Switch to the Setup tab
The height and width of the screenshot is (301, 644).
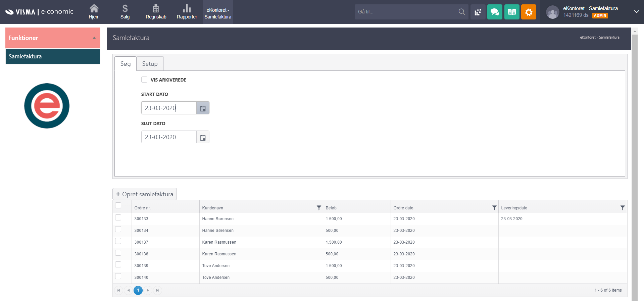(150, 64)
